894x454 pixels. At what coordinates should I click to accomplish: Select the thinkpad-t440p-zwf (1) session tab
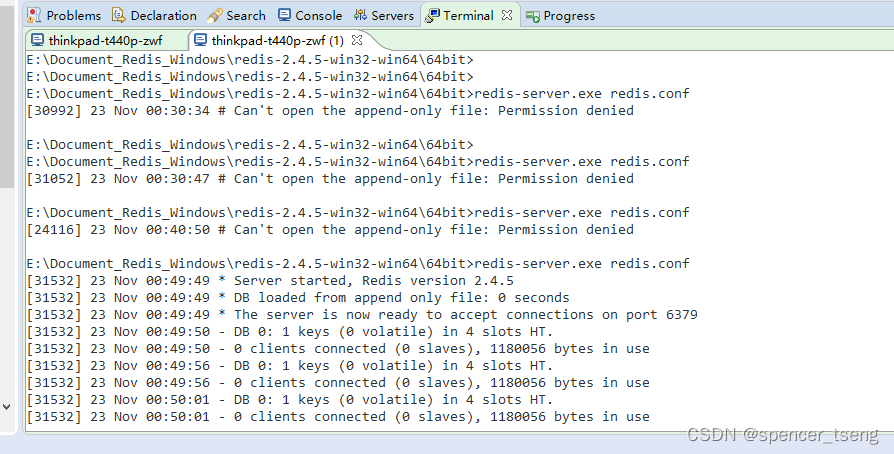(x=278, y=40)
